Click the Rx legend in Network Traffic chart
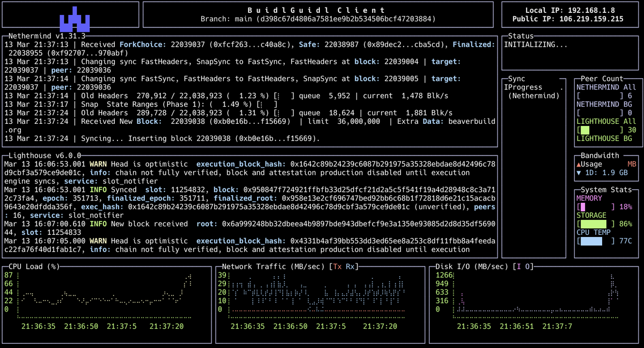644x348 pixels. [x=351, y=266]
